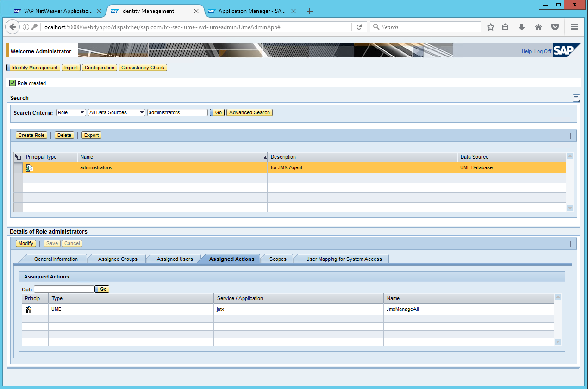The image size is (588, 389).
Task: Click the Log Off link
Action: 543,52
